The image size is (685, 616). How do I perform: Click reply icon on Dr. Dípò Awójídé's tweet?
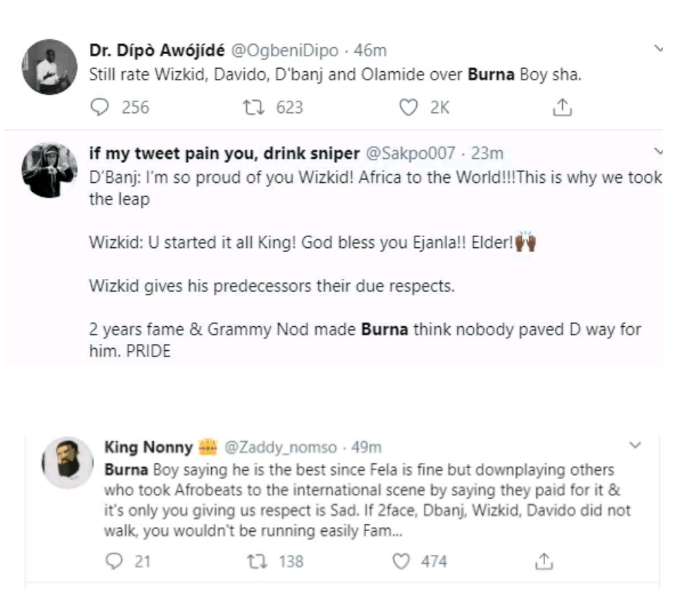(x=100, y=108)
